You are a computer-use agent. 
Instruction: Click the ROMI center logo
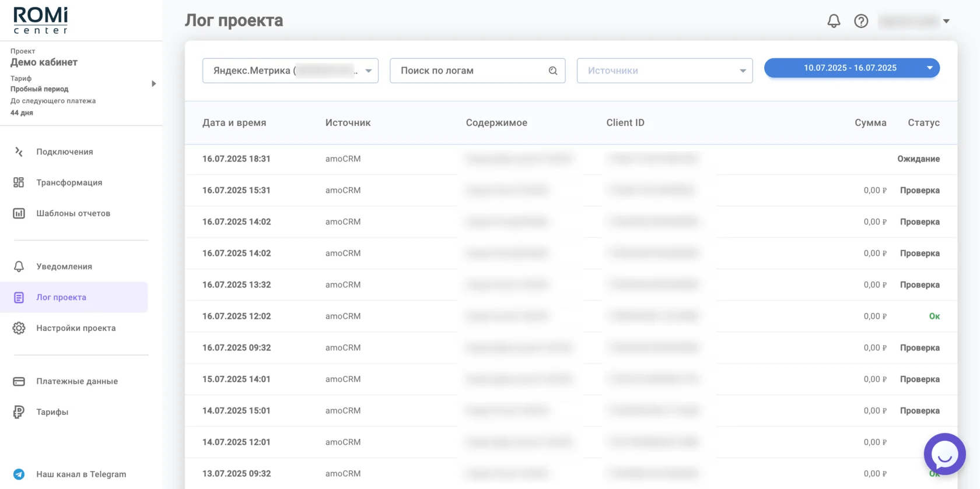41,20
